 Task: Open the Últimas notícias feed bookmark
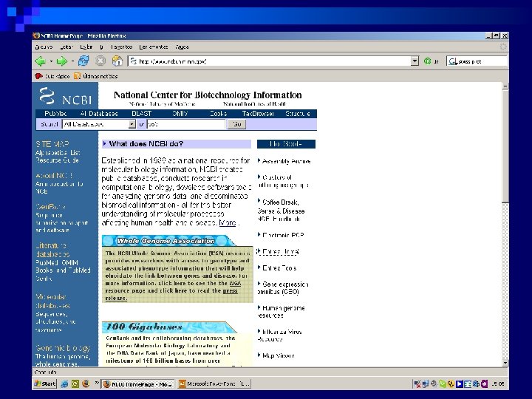click(96, 76)
